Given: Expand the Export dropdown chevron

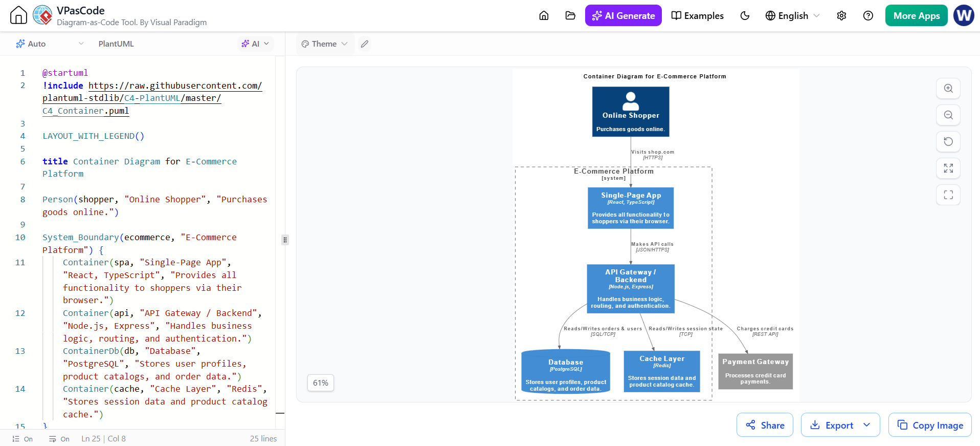Looking at the screenshot, I should pyautogui.click(x=866, y=425).
